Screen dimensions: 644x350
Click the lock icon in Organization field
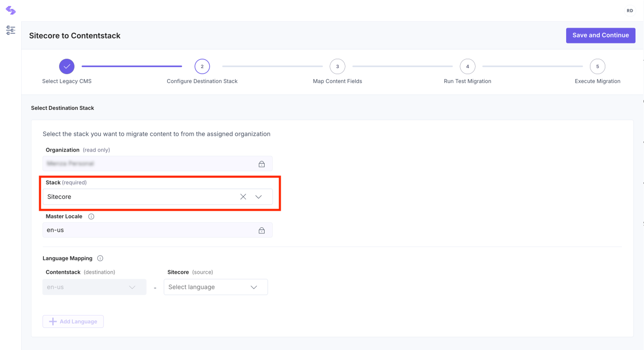point(261,164)
